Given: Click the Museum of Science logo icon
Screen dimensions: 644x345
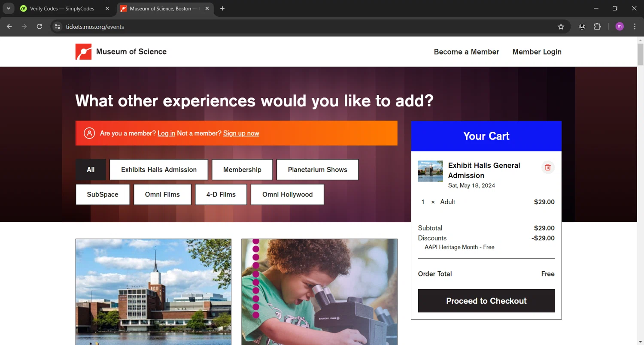Looking at the screenshot, I should [x=84, y=51].
